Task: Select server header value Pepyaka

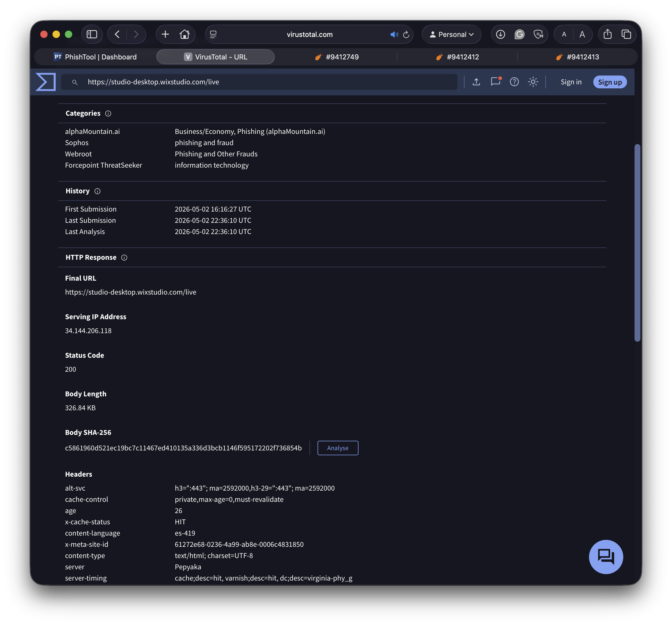Action: click(x=188, y=567)
